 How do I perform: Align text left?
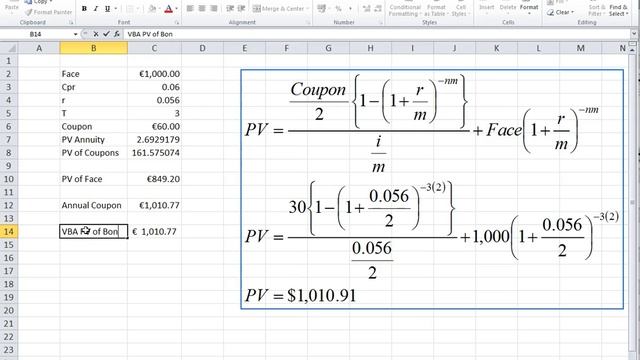click(190, 8)
